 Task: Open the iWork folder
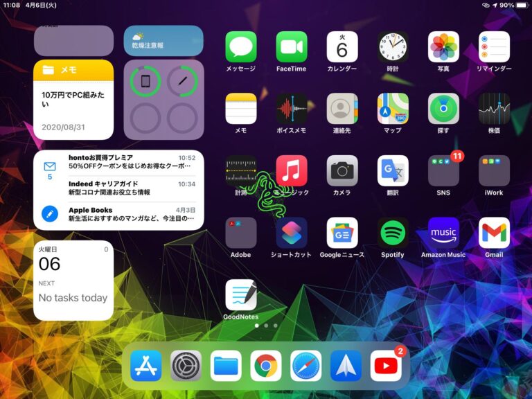(494, 170)
